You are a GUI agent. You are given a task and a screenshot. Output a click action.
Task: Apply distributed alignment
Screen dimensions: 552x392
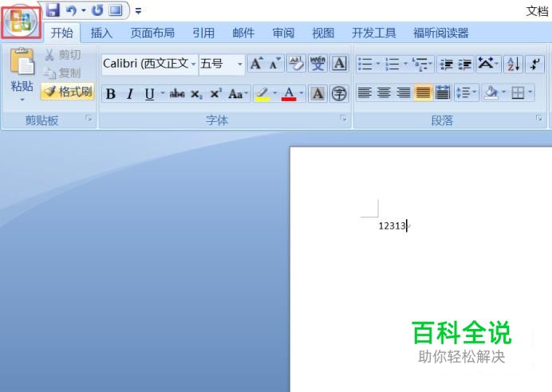tap(443, 92)
